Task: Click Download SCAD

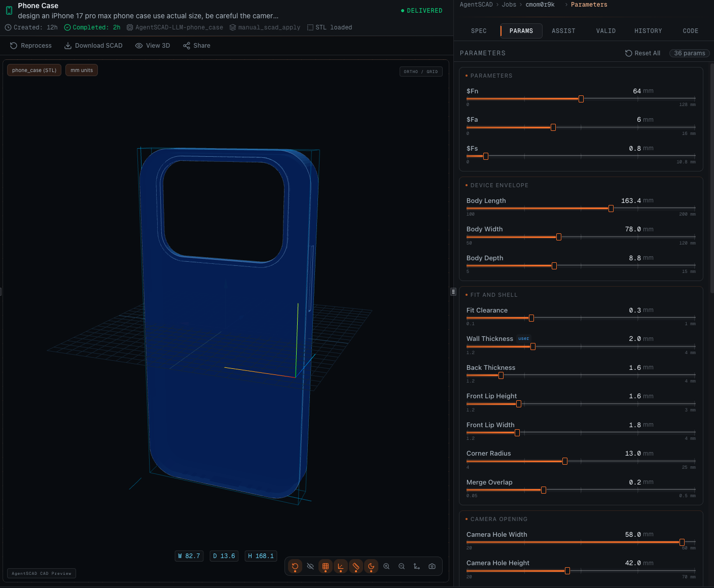Action: pos(93,46)
